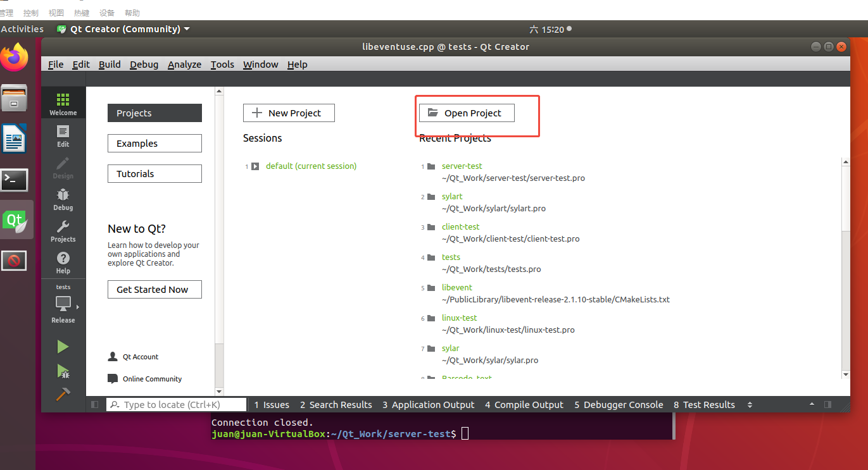Click path ~/Qt_Work/sylart/sylart.pro

(x=494, y=209)
